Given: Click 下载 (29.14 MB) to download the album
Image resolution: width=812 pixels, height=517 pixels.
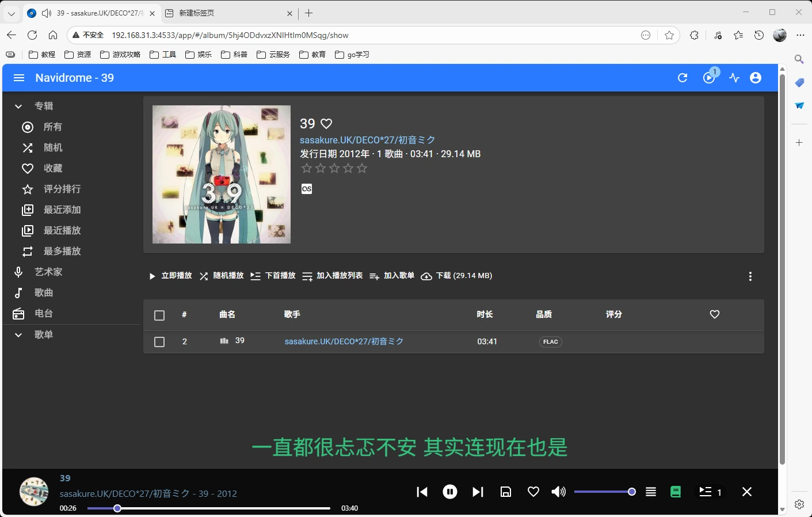Looking at the screenshot, I should click(x=456, y=276).
